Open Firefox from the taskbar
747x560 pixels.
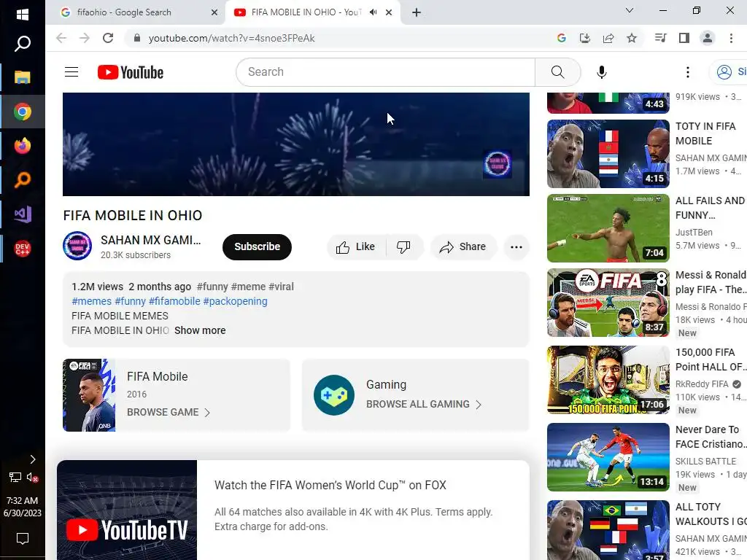click(23, 146)
